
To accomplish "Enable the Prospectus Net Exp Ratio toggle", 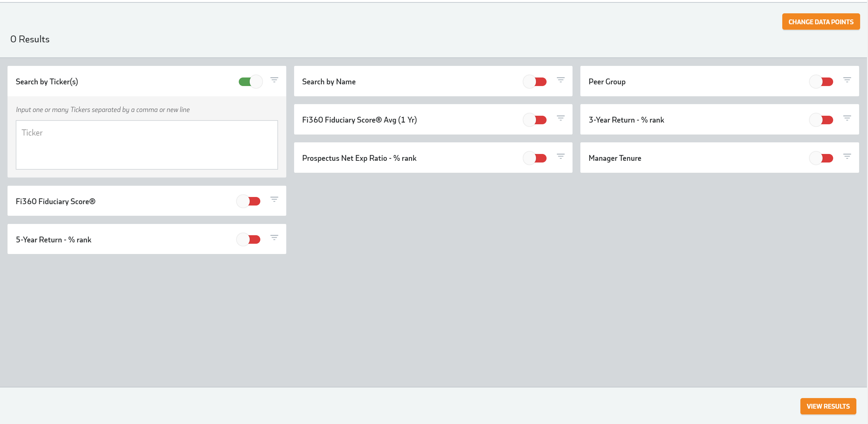I will 535,158.
